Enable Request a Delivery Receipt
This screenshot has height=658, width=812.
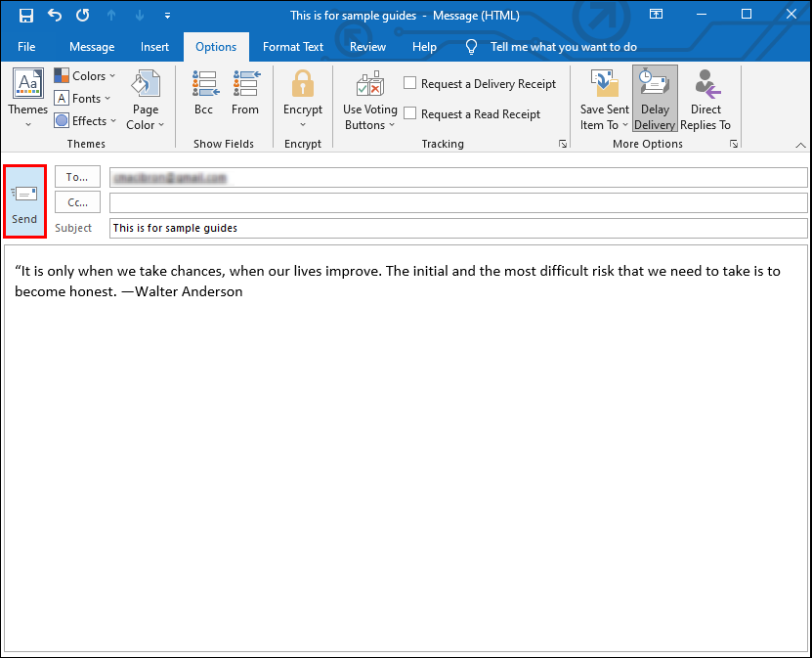click(410, 84)
